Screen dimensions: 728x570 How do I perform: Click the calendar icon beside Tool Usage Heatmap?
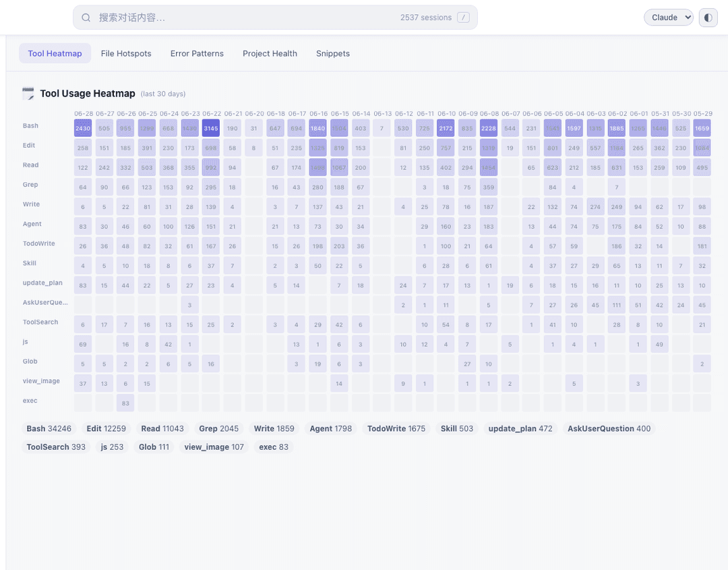[28, 93]
